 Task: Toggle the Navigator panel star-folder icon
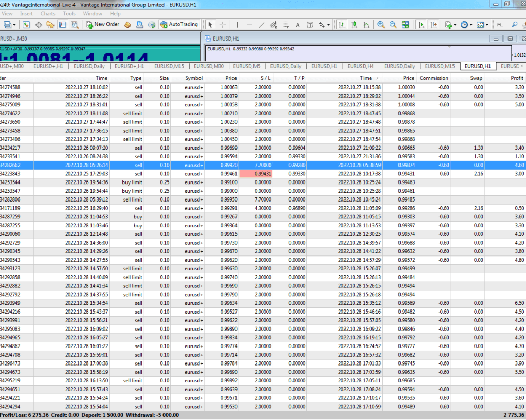pos(50,24)
